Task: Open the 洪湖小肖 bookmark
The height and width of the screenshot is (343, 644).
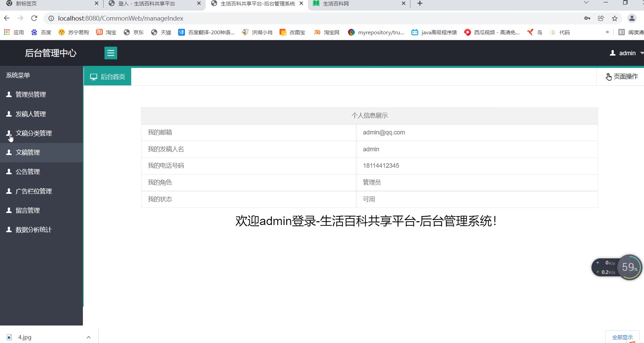Action: (257, 32)
